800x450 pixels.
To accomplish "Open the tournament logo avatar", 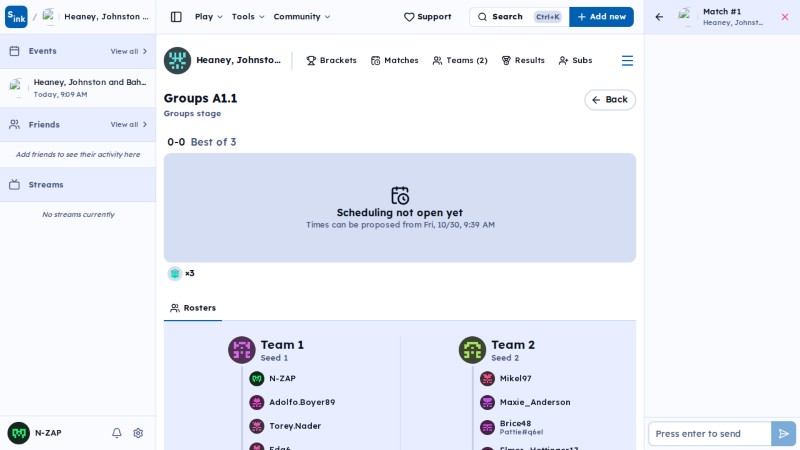I will click(x=177, y=61).
